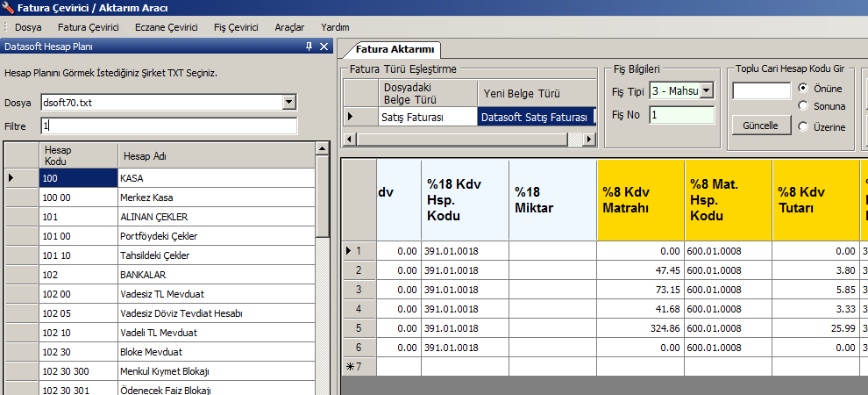Open the Eczane Çevirici menu
Screen dimensions: 868x395
[166, 27]
